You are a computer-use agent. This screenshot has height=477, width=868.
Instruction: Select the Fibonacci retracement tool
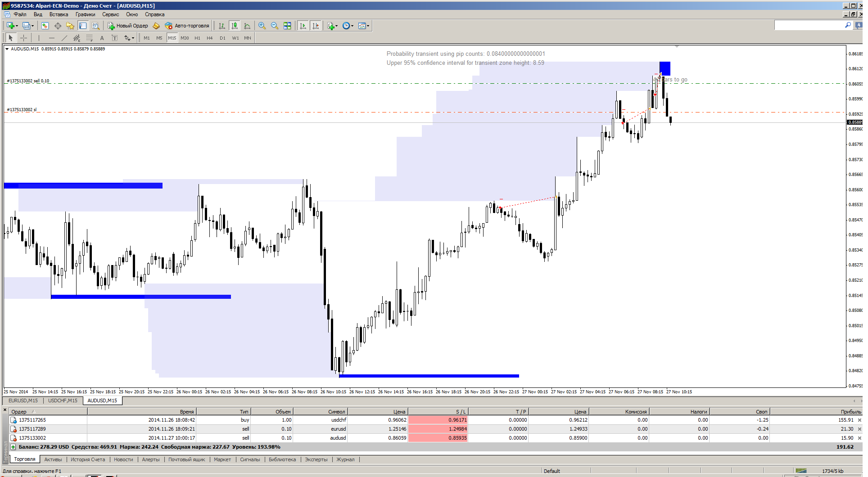click(x=89, y=38)
